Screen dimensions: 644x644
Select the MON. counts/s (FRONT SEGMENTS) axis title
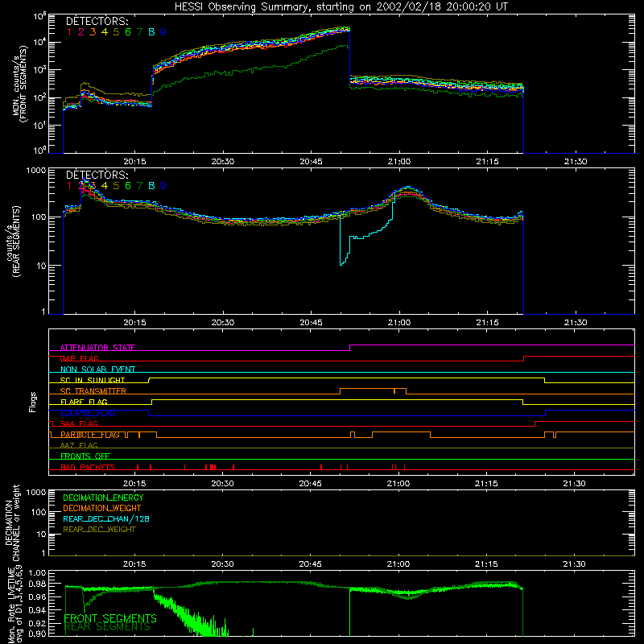coord(21,84)
